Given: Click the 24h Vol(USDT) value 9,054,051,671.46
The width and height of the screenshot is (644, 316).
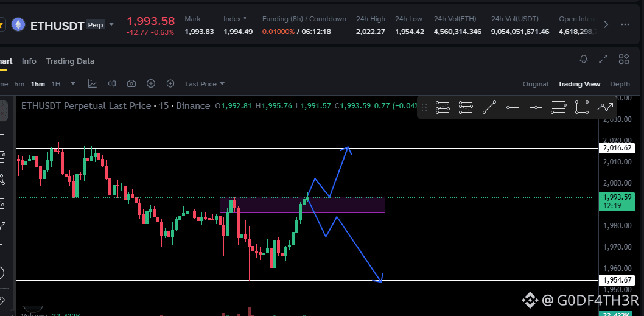Looking at the screenshot, I should pos(520,32).
